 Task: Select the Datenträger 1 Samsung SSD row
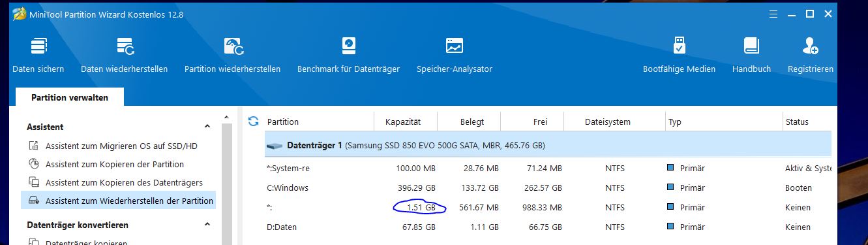pyautogui.click(x=548, y=145)
